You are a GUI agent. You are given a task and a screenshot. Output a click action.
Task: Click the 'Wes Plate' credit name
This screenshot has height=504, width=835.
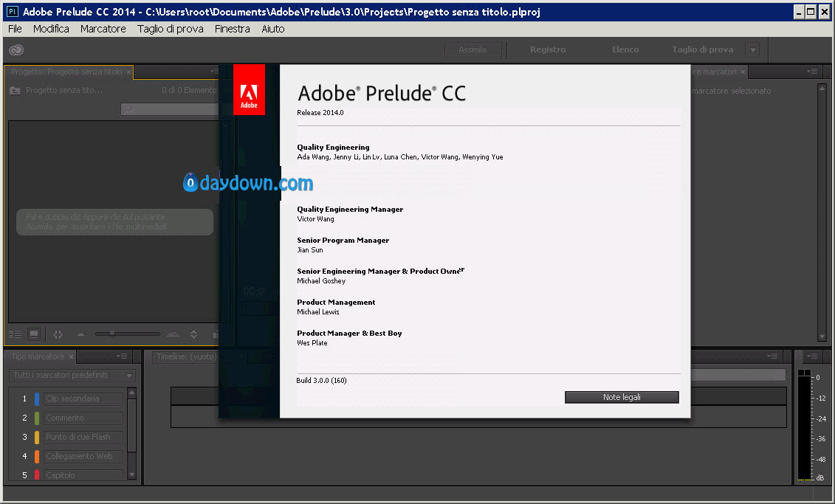click(x=312, y=343)
